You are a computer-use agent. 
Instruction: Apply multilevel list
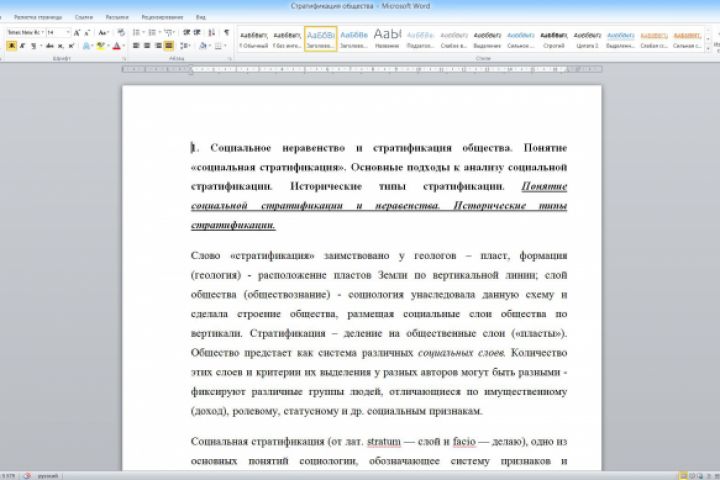[169, 33]
